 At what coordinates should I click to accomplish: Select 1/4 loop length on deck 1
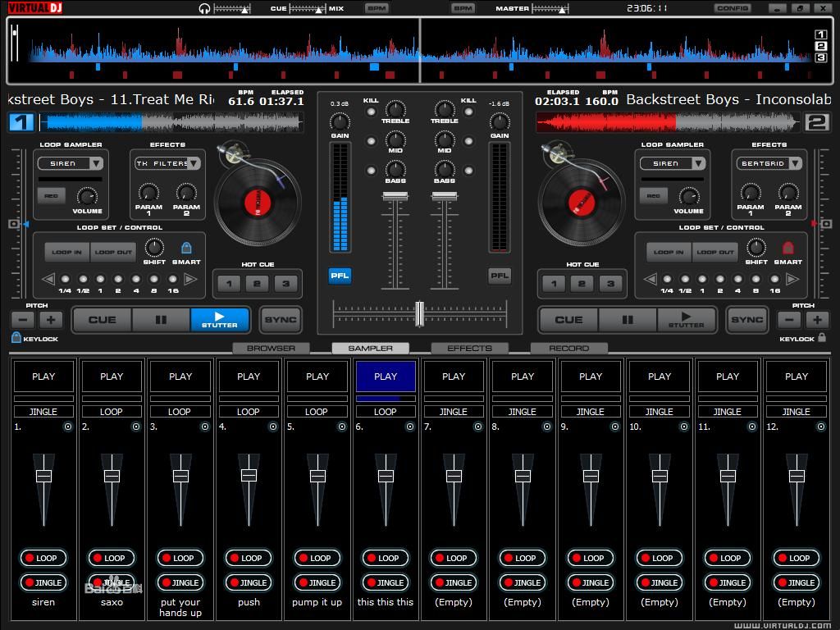pyautogui.click(x=66, y=279)
